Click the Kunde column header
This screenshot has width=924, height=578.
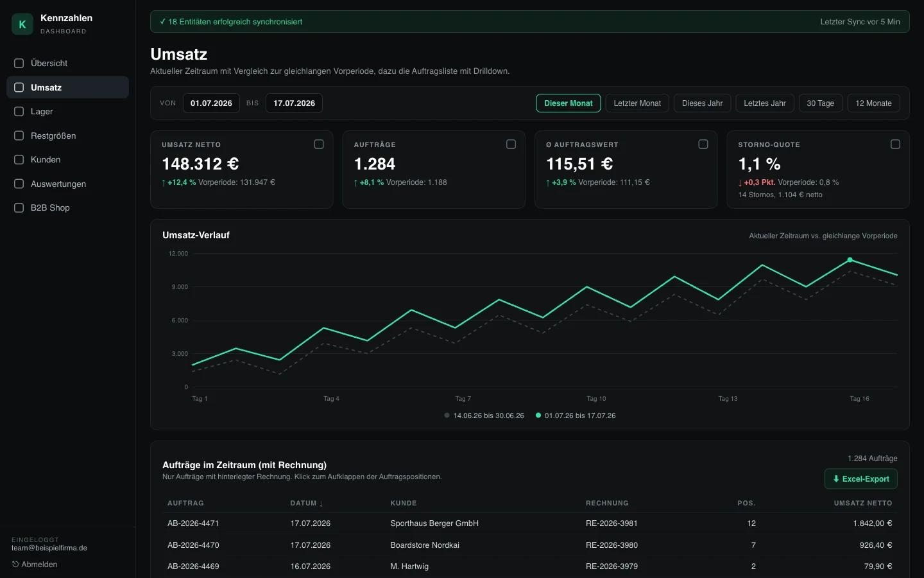[404, 503]
